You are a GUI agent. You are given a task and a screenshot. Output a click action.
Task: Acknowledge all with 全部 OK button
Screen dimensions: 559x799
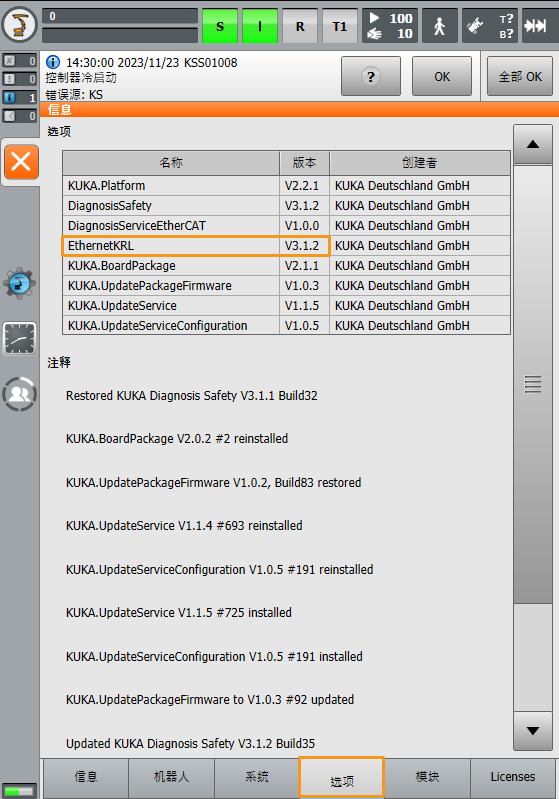[520, 76]
